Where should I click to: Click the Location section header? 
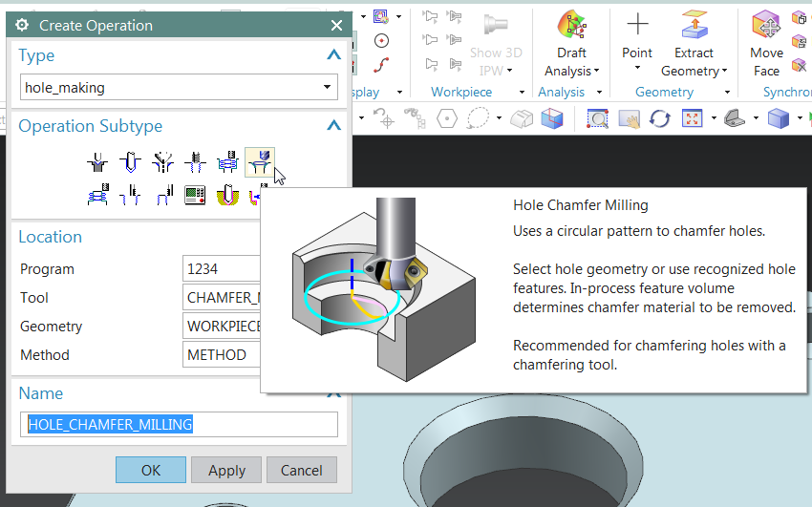51,237
